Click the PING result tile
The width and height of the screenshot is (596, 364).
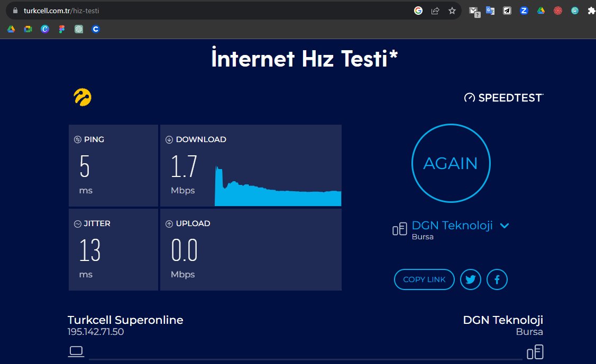pyautogui.click(x=113, y=165)
